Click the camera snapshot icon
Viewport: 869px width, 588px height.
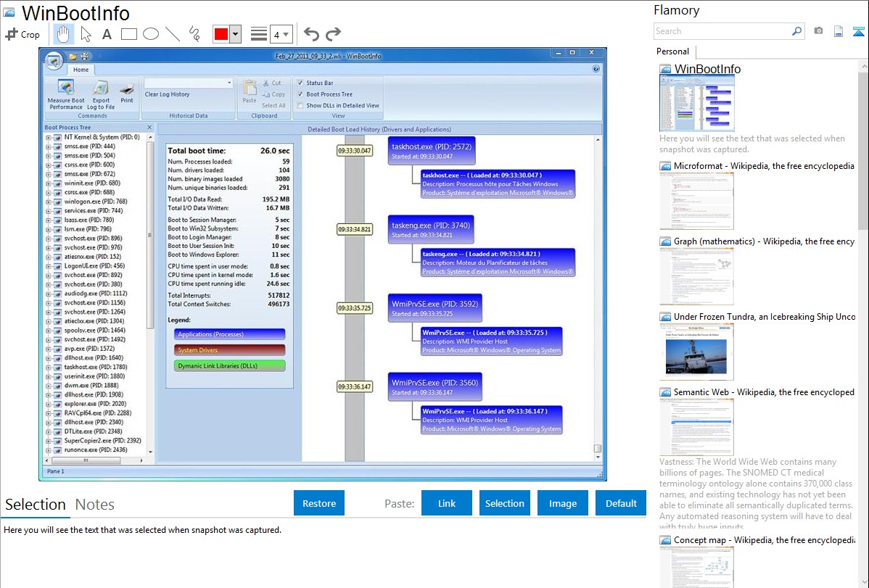[x=818, y=31]
